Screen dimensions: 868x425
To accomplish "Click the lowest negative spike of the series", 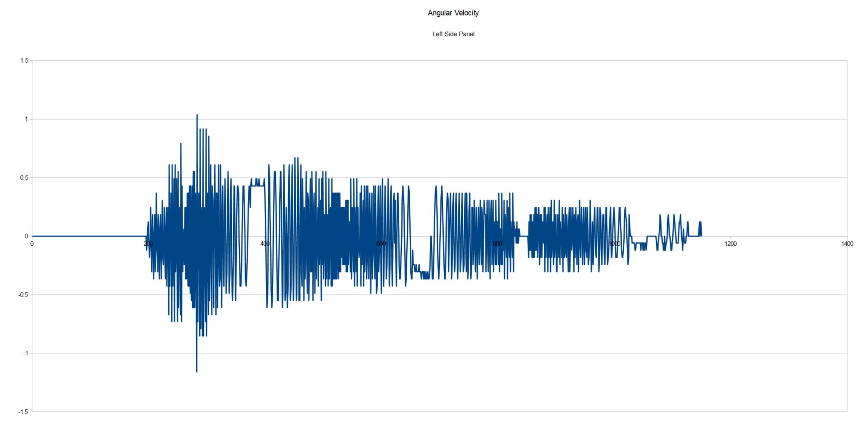I will (x=197, y=371).
